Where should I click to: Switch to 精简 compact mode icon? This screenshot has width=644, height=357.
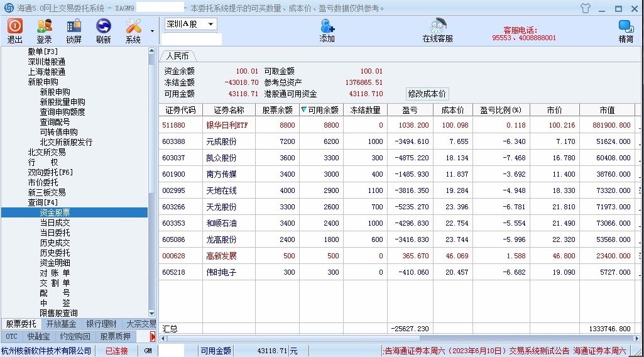(x=626, y=30)
